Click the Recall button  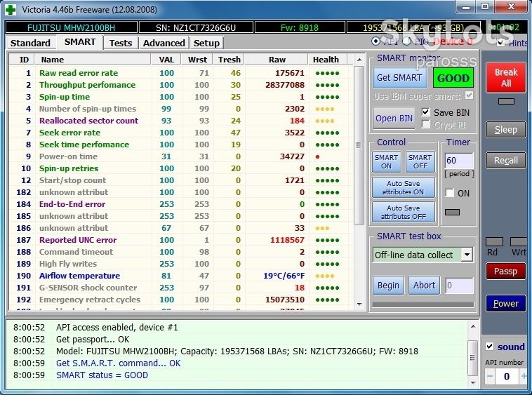pyautogui.click(x=505, y=161)
